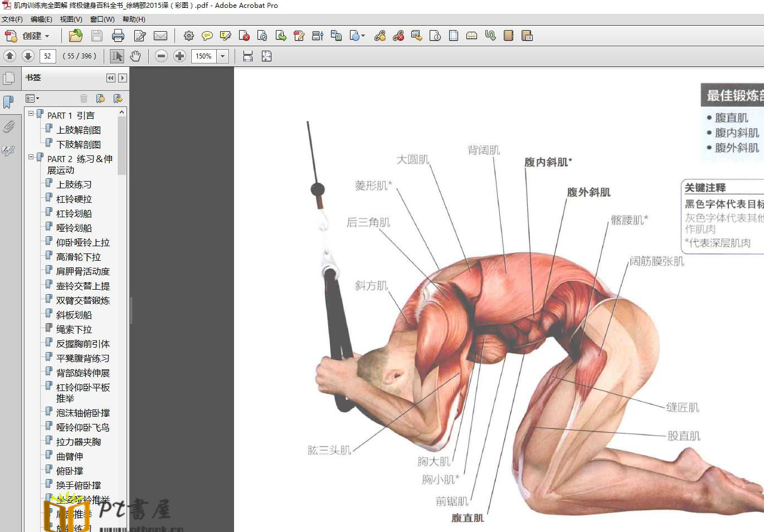764x532 pixels.
Task: Open the bookmark options menu dropdown
Action: 32,99
